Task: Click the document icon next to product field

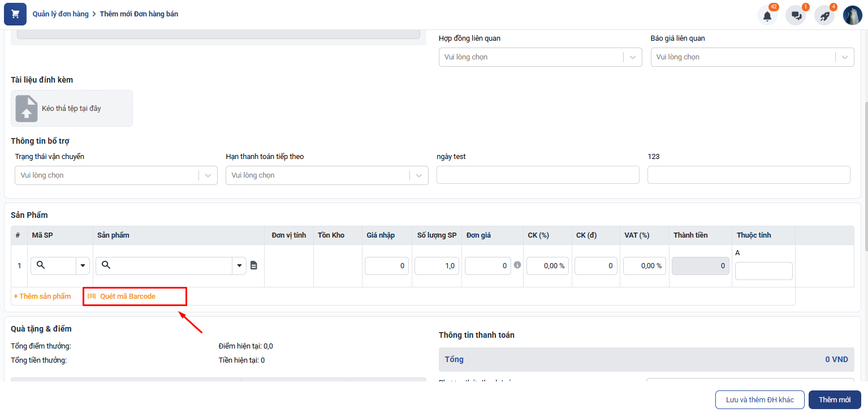Action: click(254, 265)
